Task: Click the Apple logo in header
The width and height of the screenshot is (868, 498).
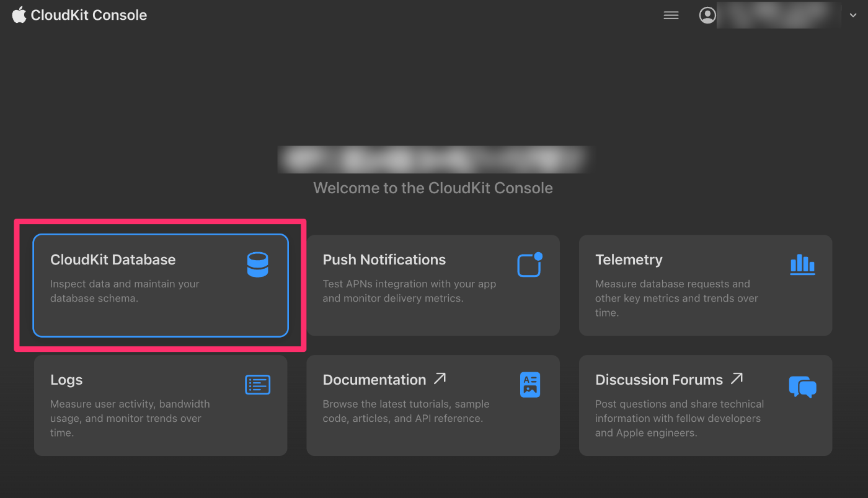Action: pos(19,15)
